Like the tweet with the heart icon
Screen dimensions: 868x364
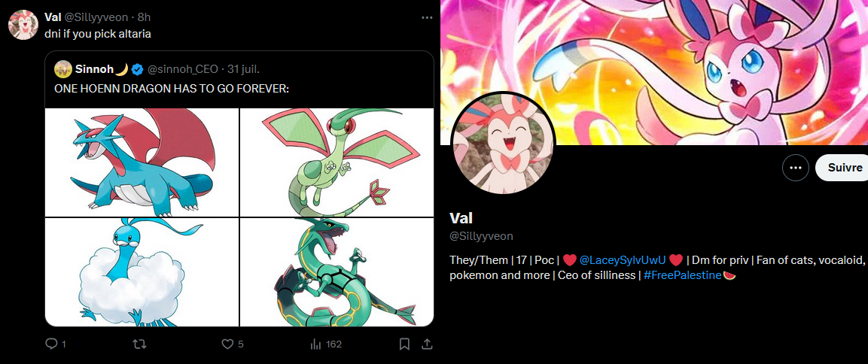227,344
